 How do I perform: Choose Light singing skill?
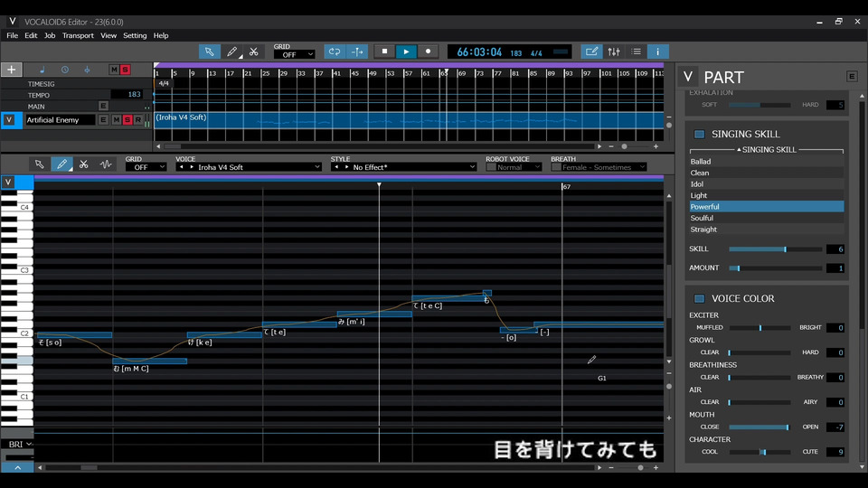[767, 195]
